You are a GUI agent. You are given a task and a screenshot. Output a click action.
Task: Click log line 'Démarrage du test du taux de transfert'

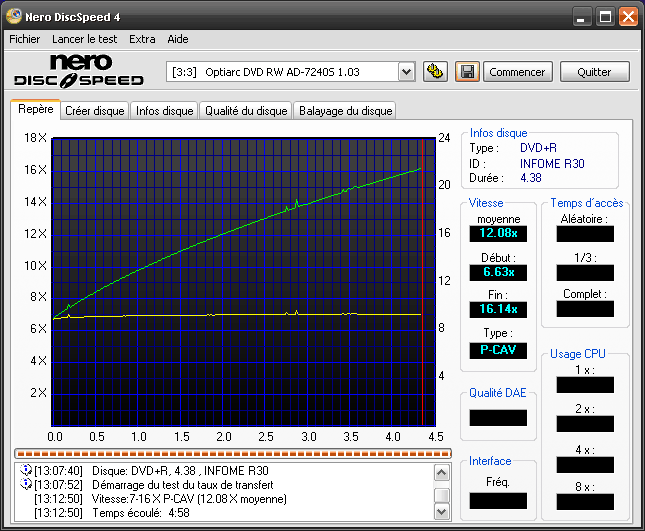coord(183,485)
